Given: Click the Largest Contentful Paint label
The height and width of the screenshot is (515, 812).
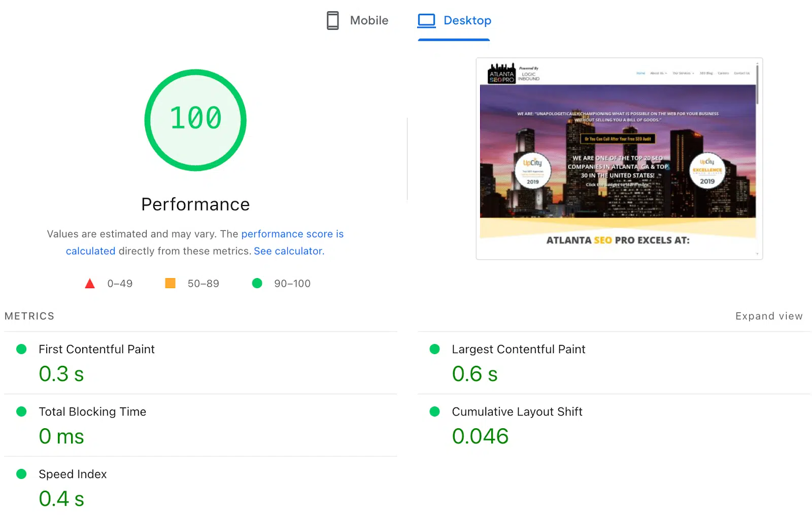Looking at the screenshot, I should (518, 349).
